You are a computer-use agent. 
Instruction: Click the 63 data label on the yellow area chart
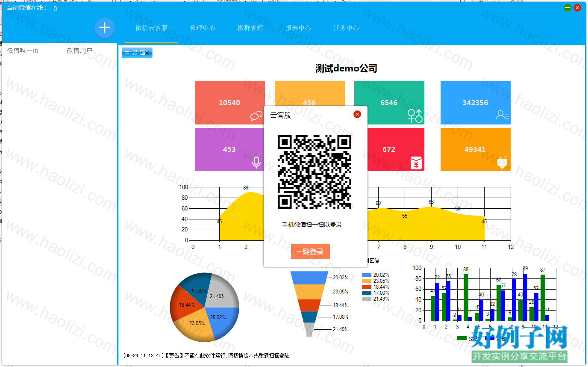tap(431, 202)
